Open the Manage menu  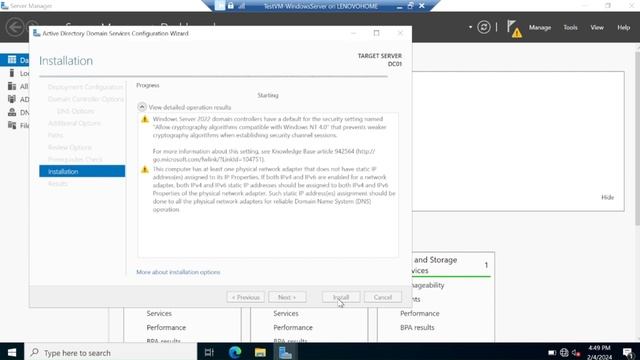pyautogui.click(x=540, y=27)
